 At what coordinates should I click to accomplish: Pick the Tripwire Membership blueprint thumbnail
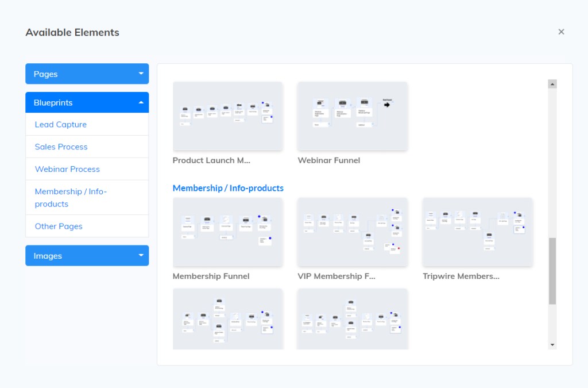pyautogui.click(x=477, y=232)
